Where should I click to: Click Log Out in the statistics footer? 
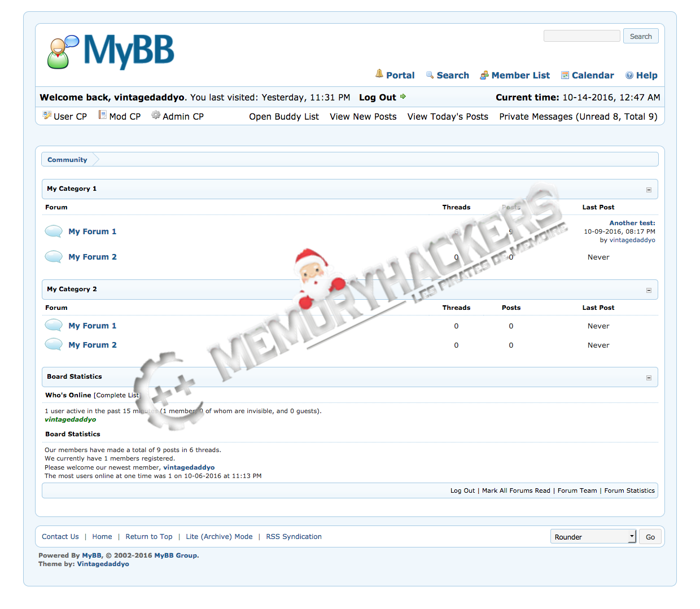point(462,490)
